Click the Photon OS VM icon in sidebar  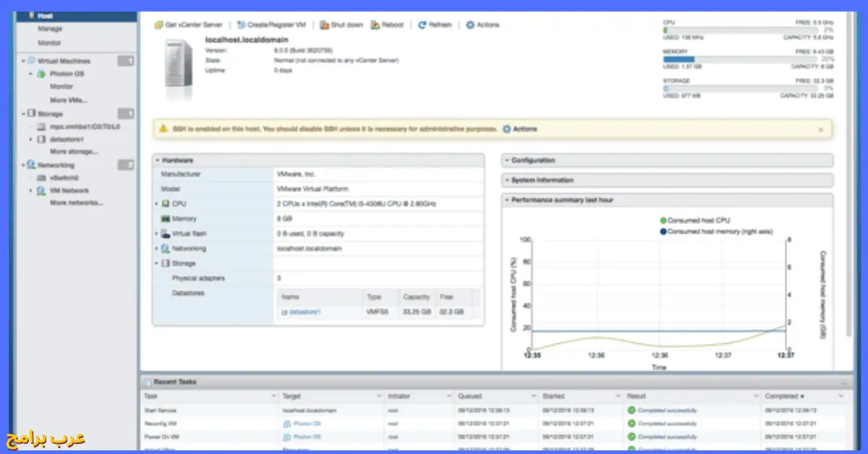pyautogui.click(x=41, y=74)
